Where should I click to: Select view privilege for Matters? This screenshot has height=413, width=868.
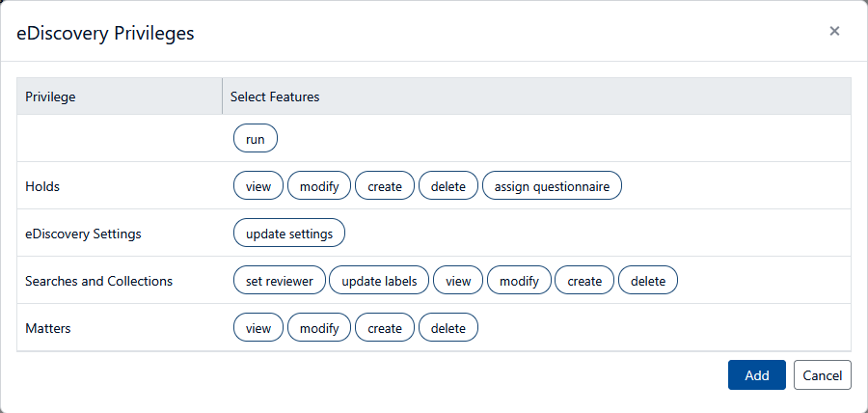[258, 328]
